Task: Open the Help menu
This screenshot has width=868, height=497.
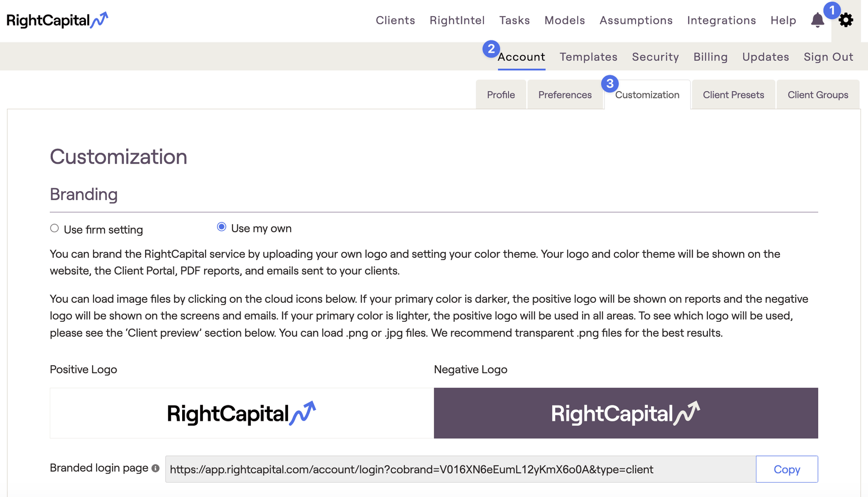Action: (783, 20)
